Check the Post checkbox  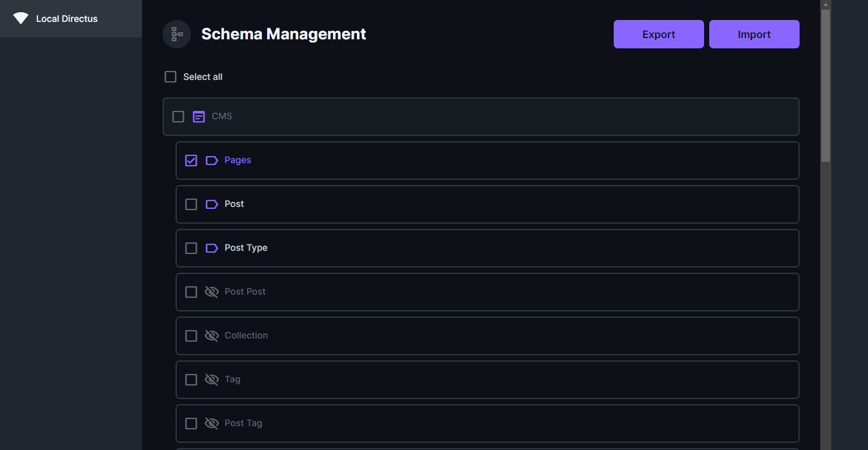click(191, 204)
